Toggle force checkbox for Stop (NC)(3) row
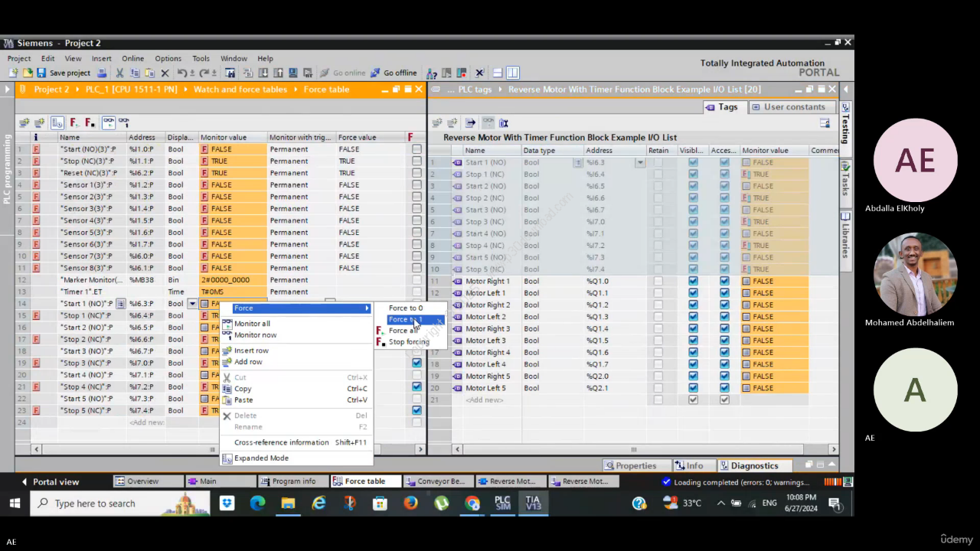The image size is (980, 551). coord(416,161)
